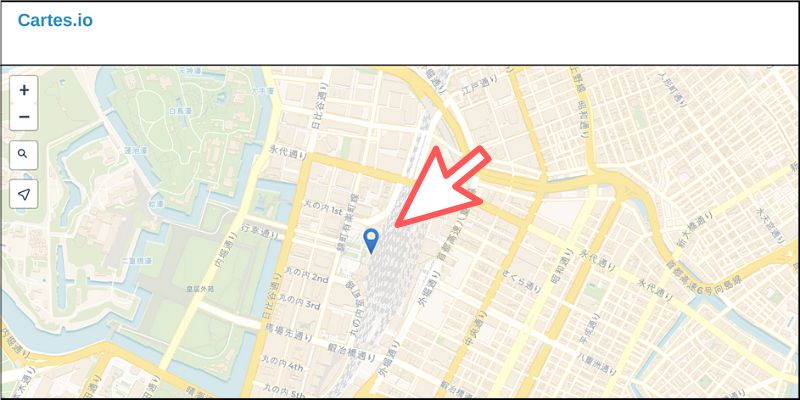The width and height of the screenshot is (800, 400).
Task: Zoom out of the map
Action: click(x=24, y=117)
